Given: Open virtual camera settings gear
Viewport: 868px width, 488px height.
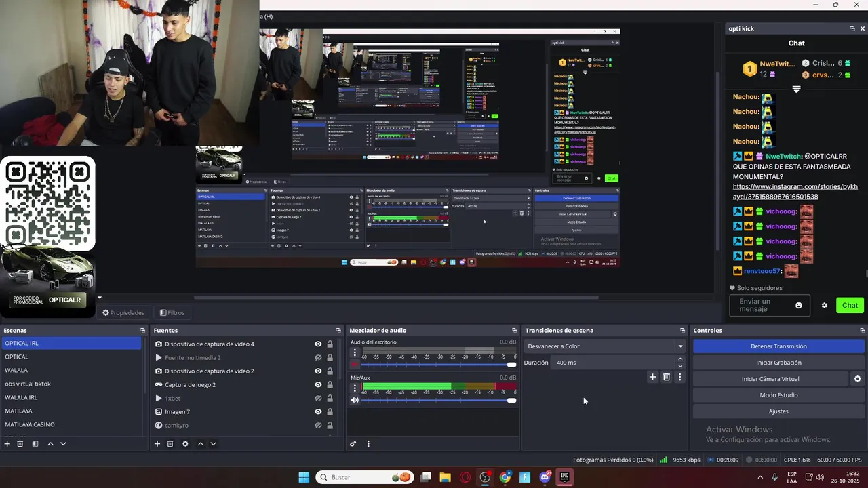Looking at the screenshot, I should point(857,379).
